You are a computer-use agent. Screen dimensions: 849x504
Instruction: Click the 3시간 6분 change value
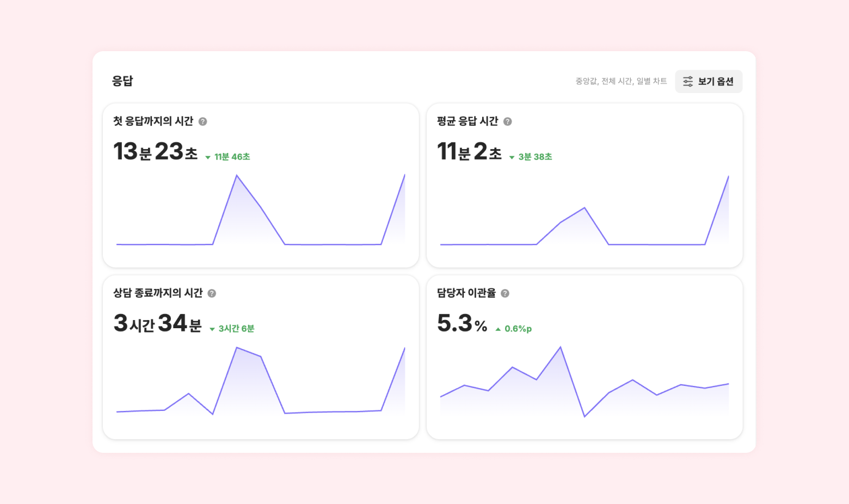pos(237,329)
